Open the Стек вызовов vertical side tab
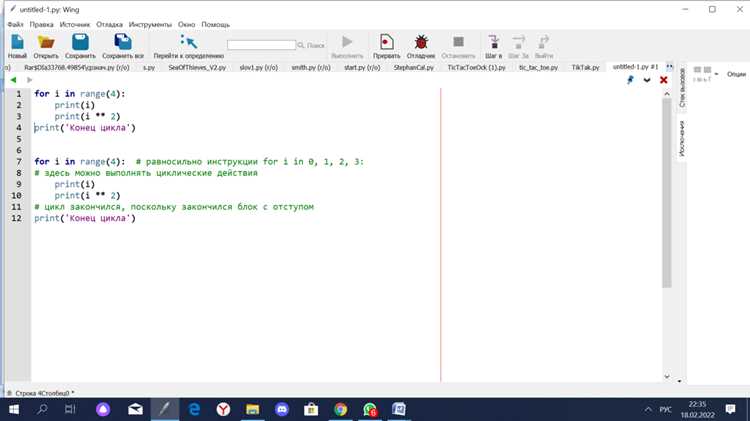Viewport: 750px width, 421px height. click(682, 88)
